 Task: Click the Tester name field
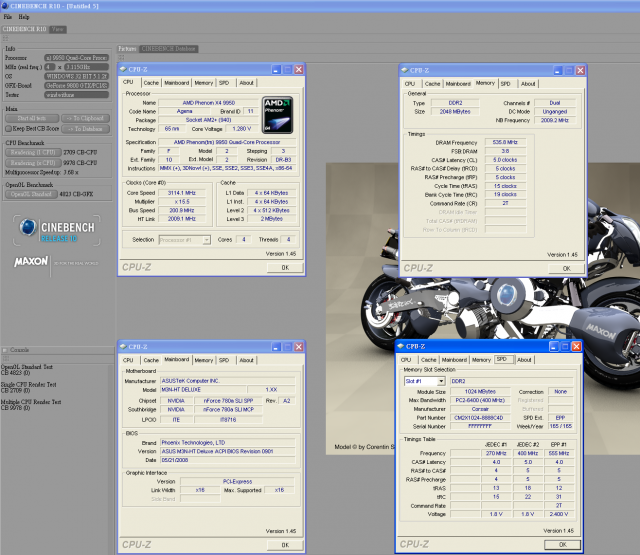pyautogui.click(x=76, y=95)
